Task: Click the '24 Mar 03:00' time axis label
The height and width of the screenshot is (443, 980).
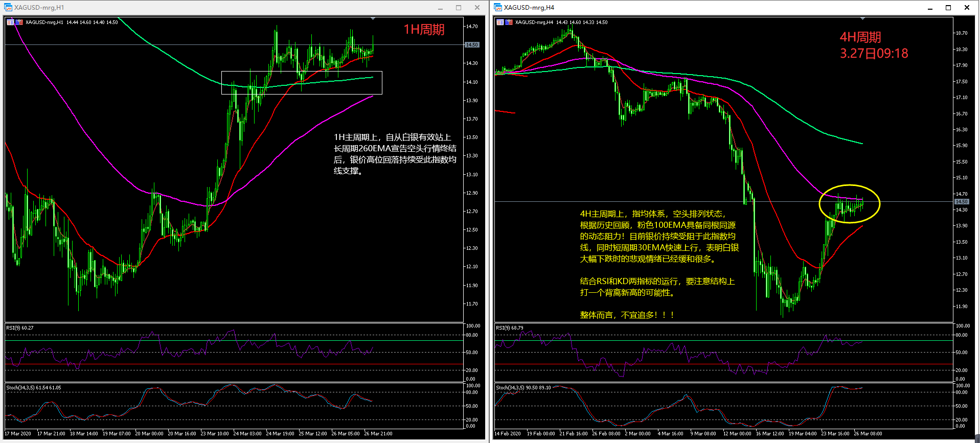Action: (247, 434)
